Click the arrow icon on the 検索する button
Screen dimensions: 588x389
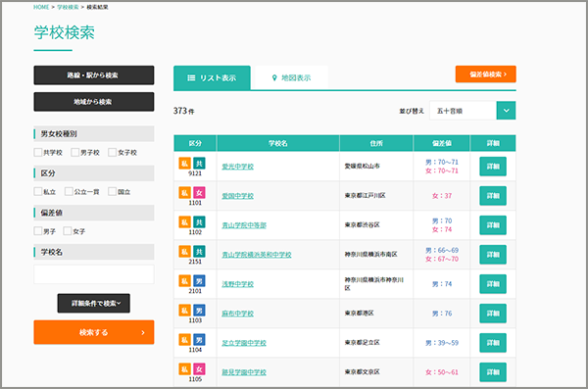(x=143, y=333)
